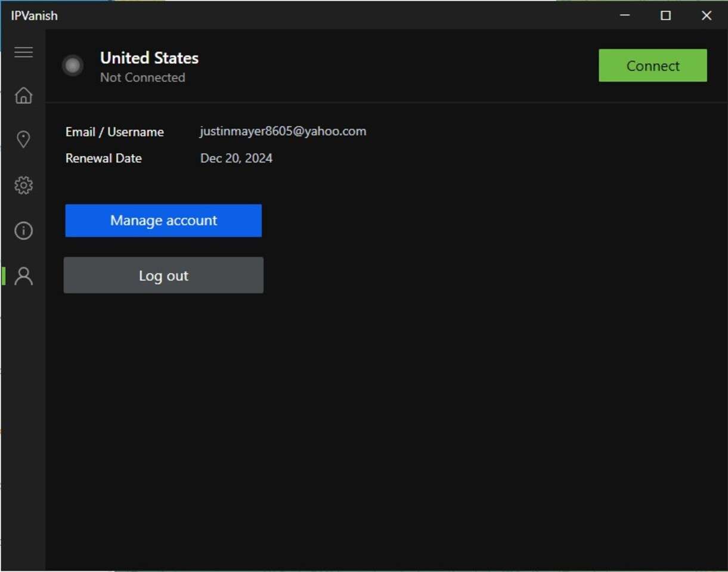728x572 pixels.
Task: Click the IPVanish title bar text
Action: [x=34, y=15]
